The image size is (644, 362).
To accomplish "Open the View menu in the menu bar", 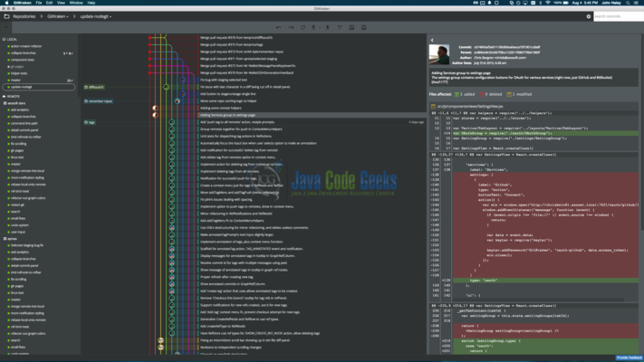I will pyautogui.click(x=61, y=3).
